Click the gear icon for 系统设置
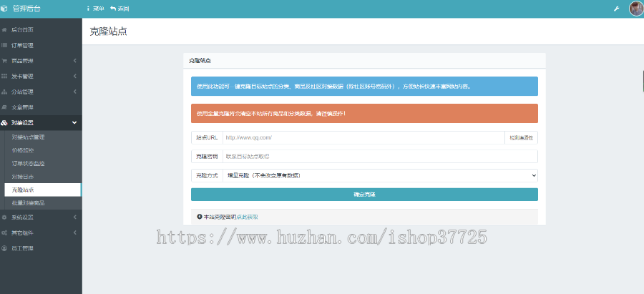644x294 pixels. tap(4, 217)
